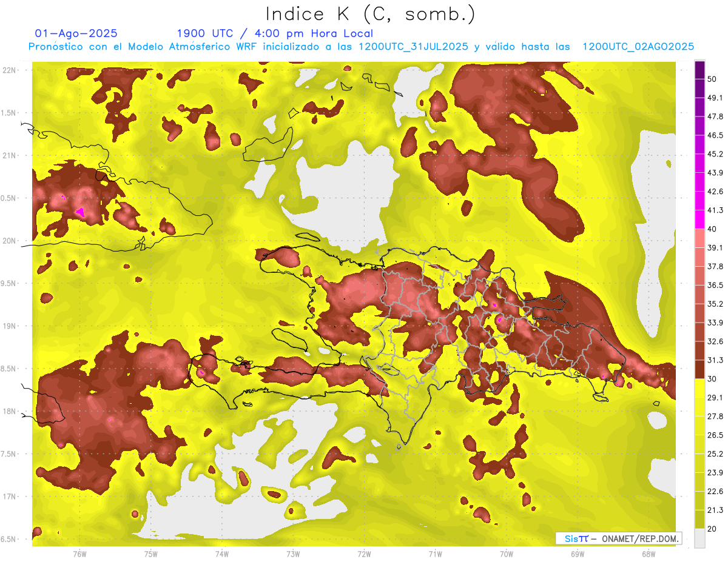The image size is (728, 562).
Task: Pick the light gray swatch below 20
Action: pos(699,538)
